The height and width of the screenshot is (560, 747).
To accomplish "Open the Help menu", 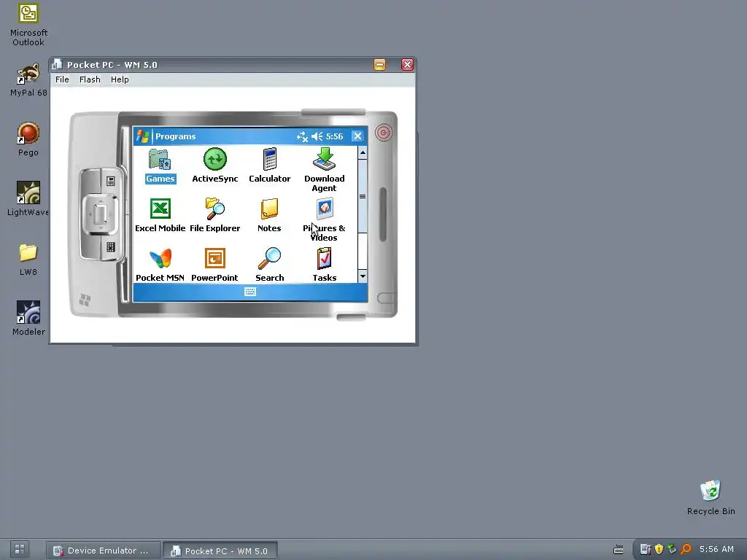I will click(120, 79).
